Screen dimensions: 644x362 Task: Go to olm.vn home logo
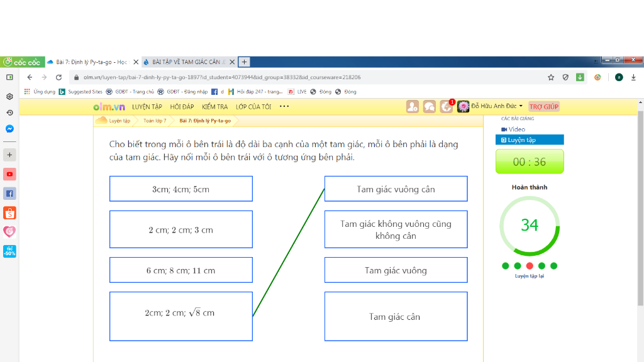click(109, 107)
